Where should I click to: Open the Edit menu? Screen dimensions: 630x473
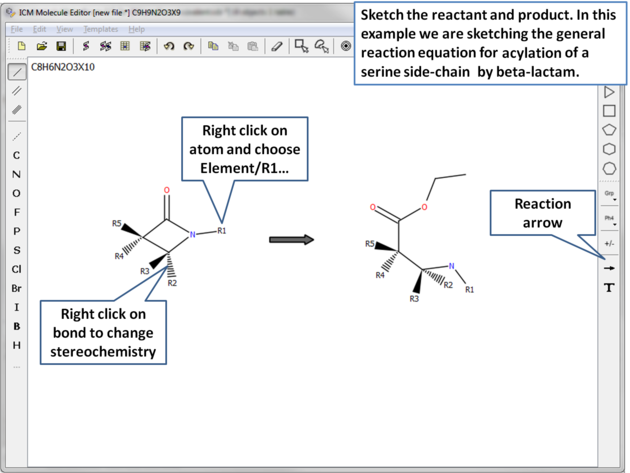(39, 29)
